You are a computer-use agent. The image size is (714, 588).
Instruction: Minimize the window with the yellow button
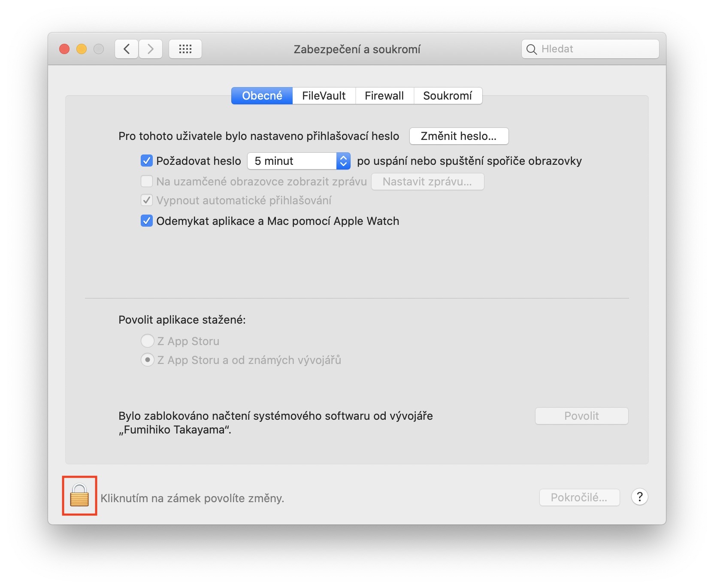82,49
